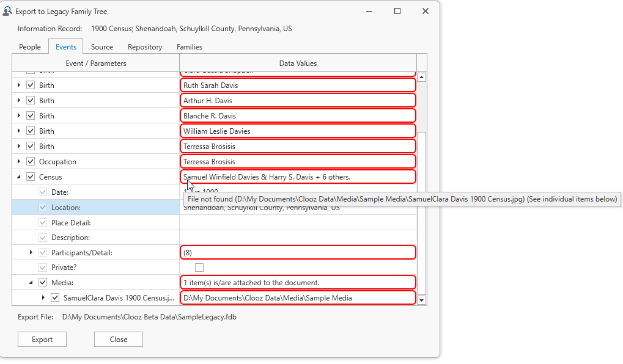
Task: Uncheck the Census event checkbox
Action: (31, 177)
